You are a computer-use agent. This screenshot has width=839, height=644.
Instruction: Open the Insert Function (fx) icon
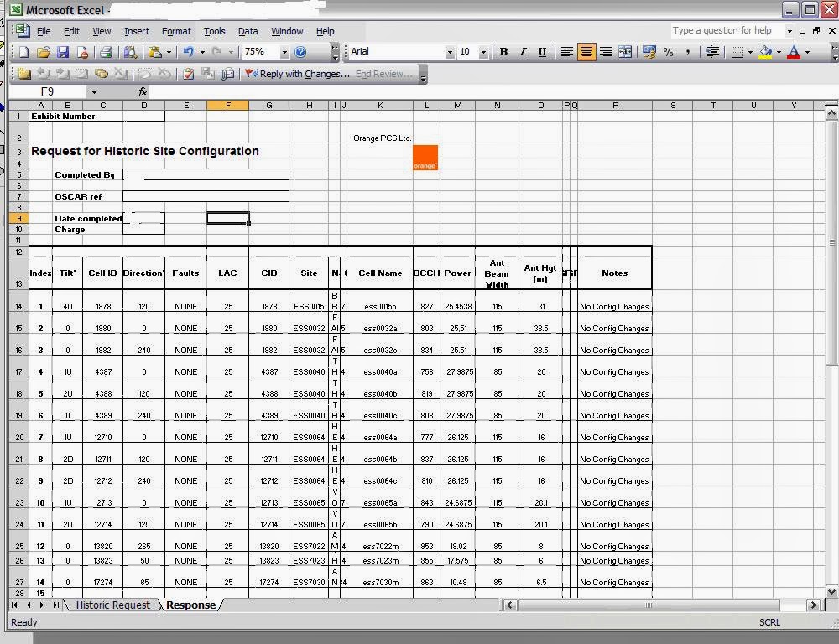(143, 92)
